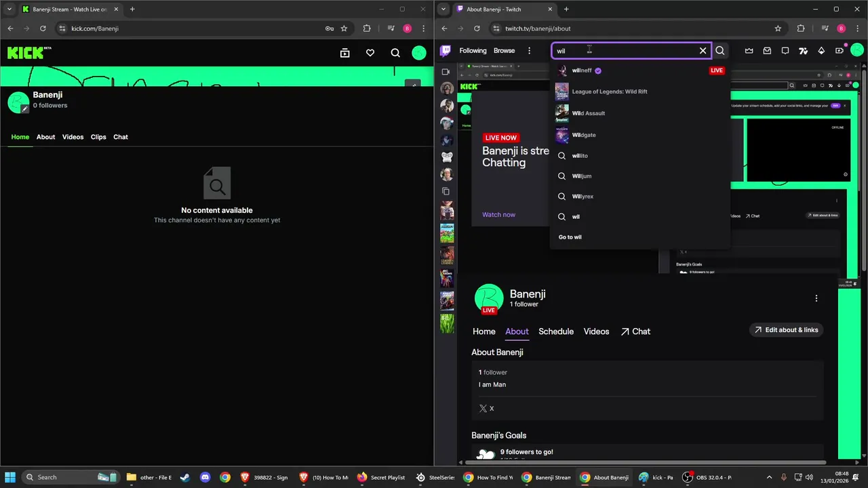Screen dimensions: 868x488
Task: Click the Twitch sidebar camera icon
Action: pos(446,71)
